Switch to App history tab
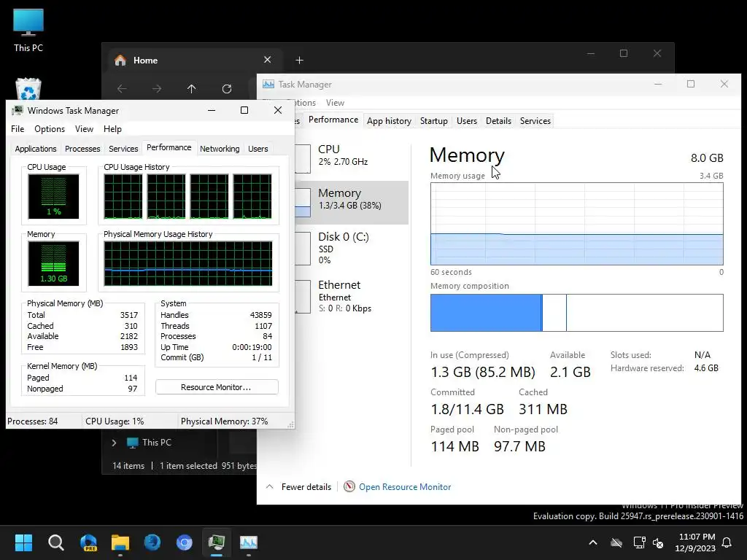 pos(389,121)
